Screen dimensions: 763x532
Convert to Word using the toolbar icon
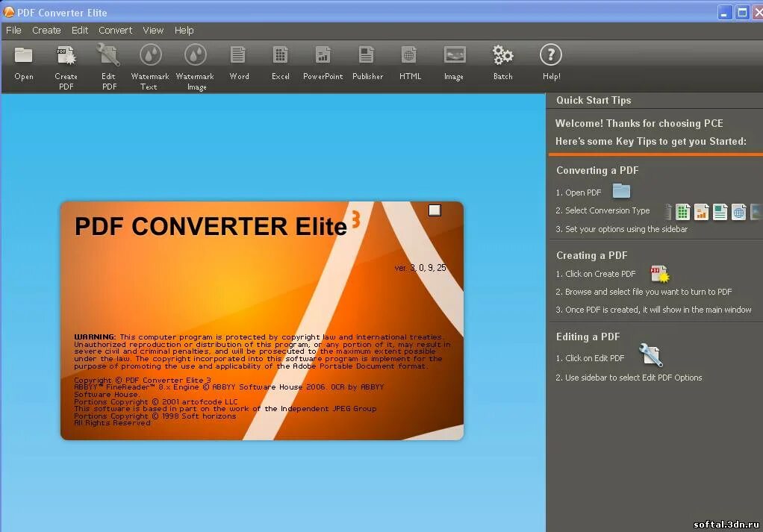[238, 55]
